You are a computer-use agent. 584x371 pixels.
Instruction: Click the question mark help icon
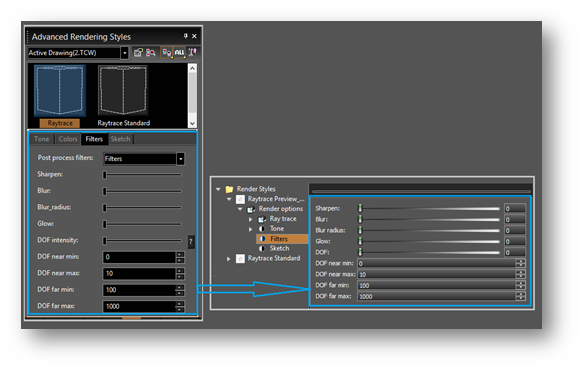click(191, 242)
